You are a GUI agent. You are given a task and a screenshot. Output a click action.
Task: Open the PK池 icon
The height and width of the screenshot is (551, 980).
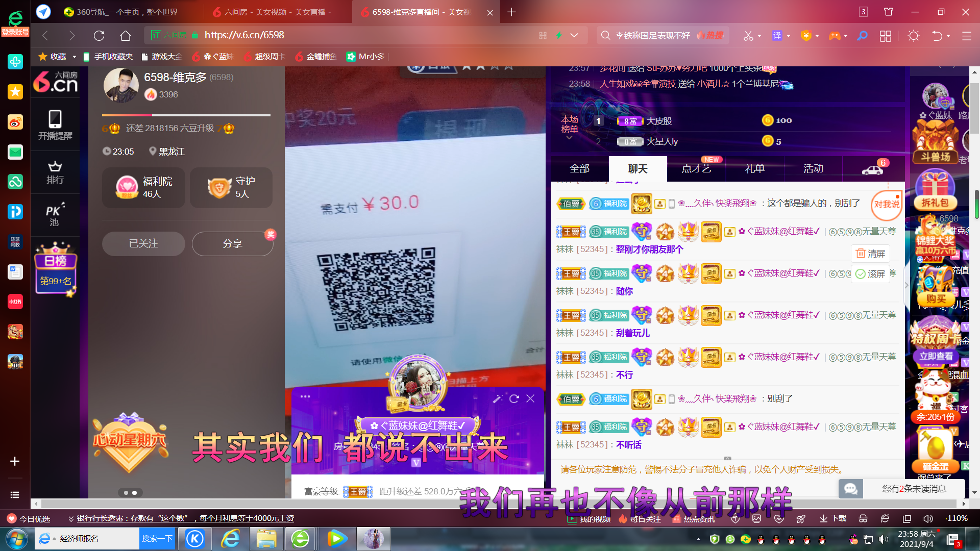coord(55,214)
